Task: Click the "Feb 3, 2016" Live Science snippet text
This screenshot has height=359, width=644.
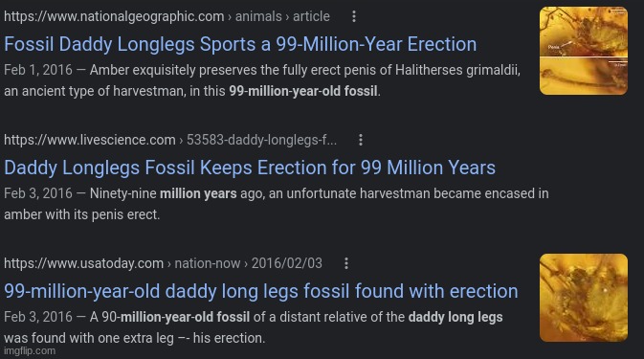Action: tap(277, 204)
